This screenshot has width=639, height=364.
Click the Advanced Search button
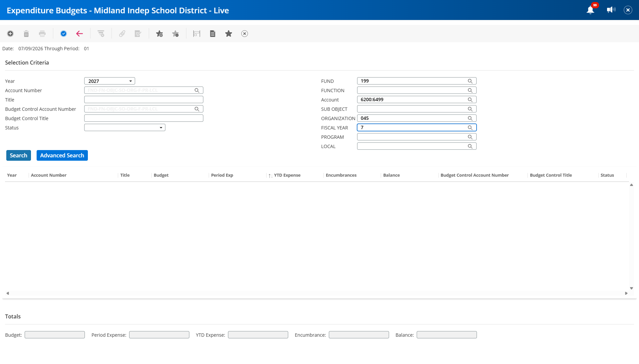[x=62, y=155]
